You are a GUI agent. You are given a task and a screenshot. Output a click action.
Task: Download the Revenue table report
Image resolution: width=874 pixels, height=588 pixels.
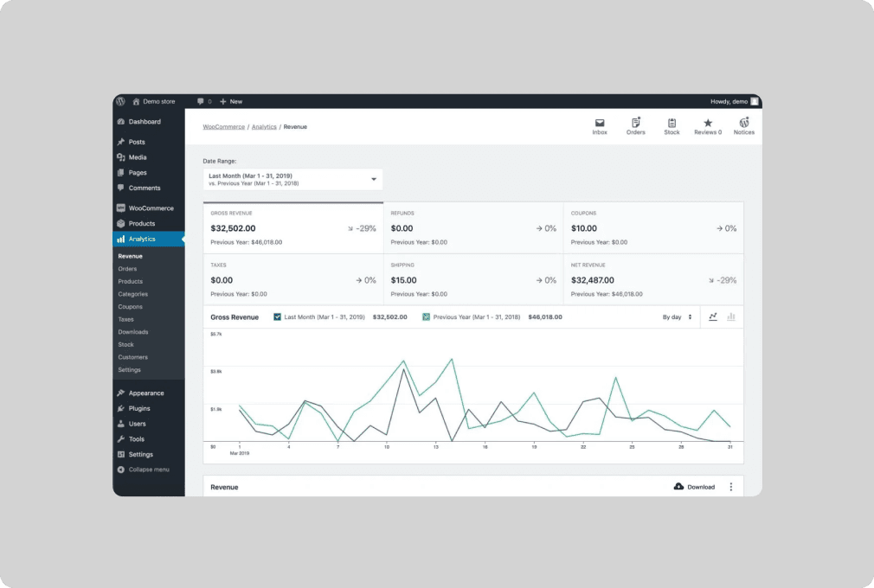click(x=695, y=487)
